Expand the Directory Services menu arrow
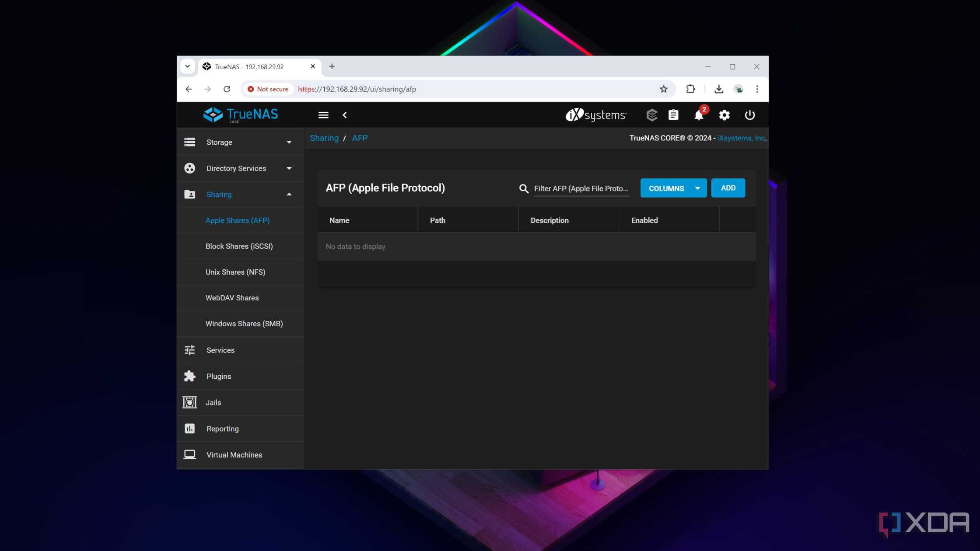The width and height of the screenshot is (980, 551). 289,168
